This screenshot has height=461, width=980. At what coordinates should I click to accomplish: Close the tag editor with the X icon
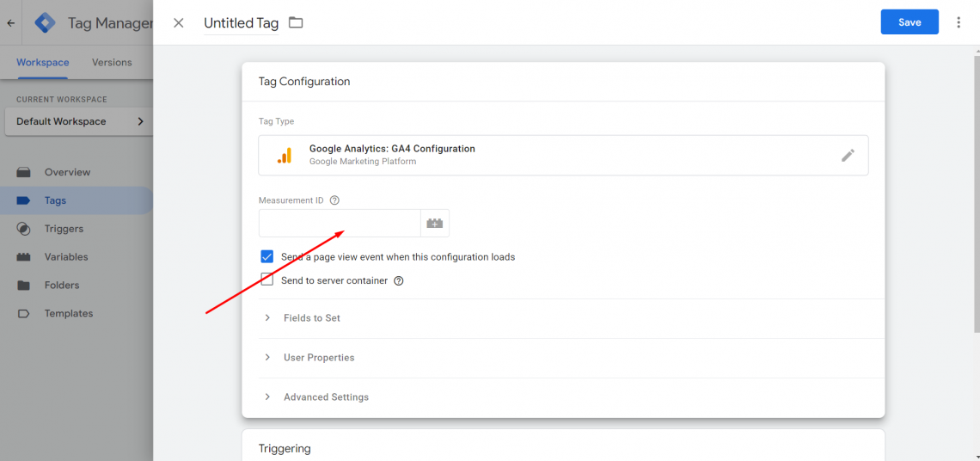coord(179,23)
